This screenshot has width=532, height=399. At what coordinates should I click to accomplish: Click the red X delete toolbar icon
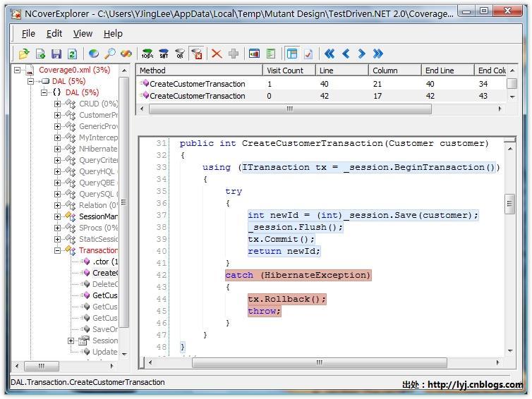[x=217, y=54]
